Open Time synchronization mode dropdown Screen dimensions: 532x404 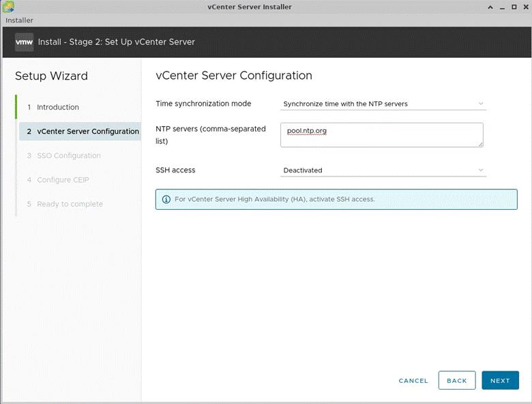pos(383,104)
